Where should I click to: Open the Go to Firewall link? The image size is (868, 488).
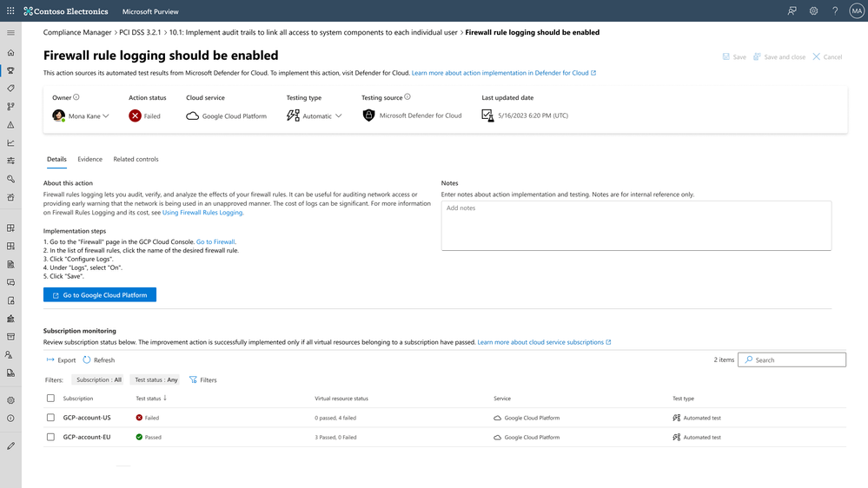[x=215, y=241]
